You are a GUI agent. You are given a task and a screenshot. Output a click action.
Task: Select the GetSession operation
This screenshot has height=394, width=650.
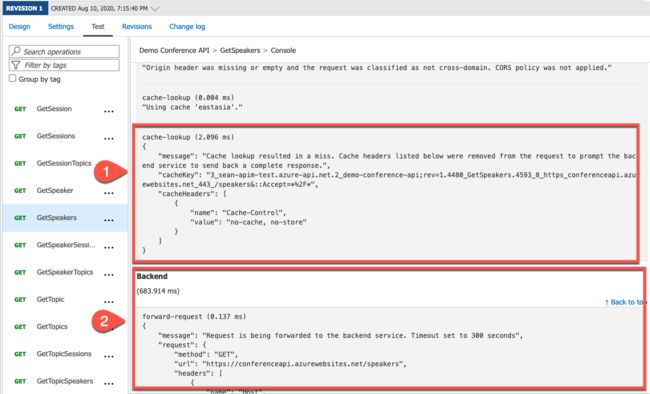pyautogui.click(x=54, y=109)
